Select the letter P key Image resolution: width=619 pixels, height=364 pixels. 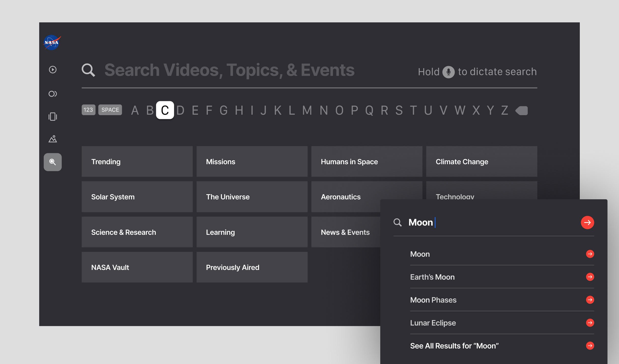[x=355, y=110]
